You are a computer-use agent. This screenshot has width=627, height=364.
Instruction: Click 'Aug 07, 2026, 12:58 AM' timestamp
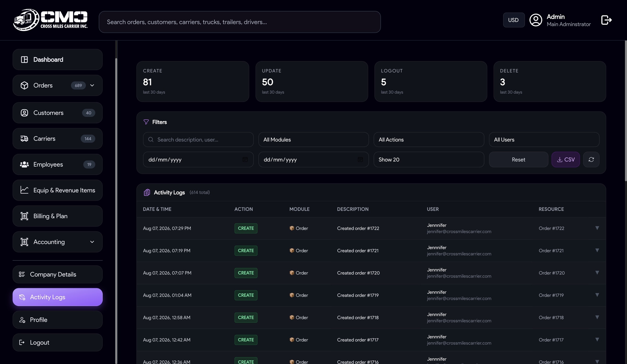tap(167, 317)
